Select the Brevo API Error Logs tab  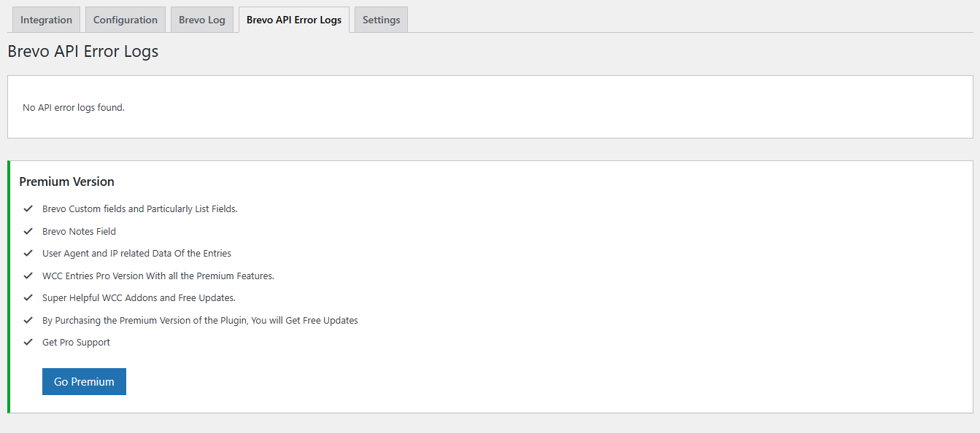pyautogui.click(x=294, y=20)
